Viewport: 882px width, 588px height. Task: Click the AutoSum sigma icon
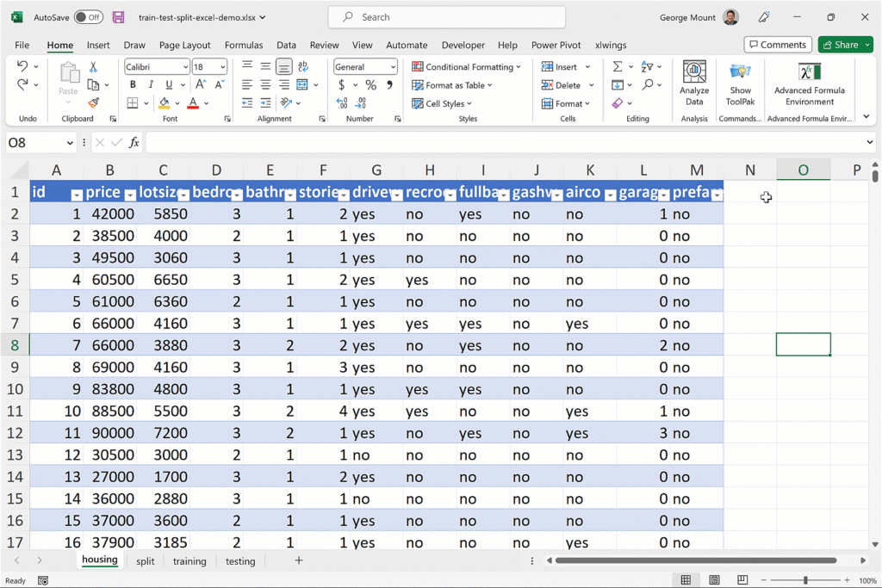[618, 67]
